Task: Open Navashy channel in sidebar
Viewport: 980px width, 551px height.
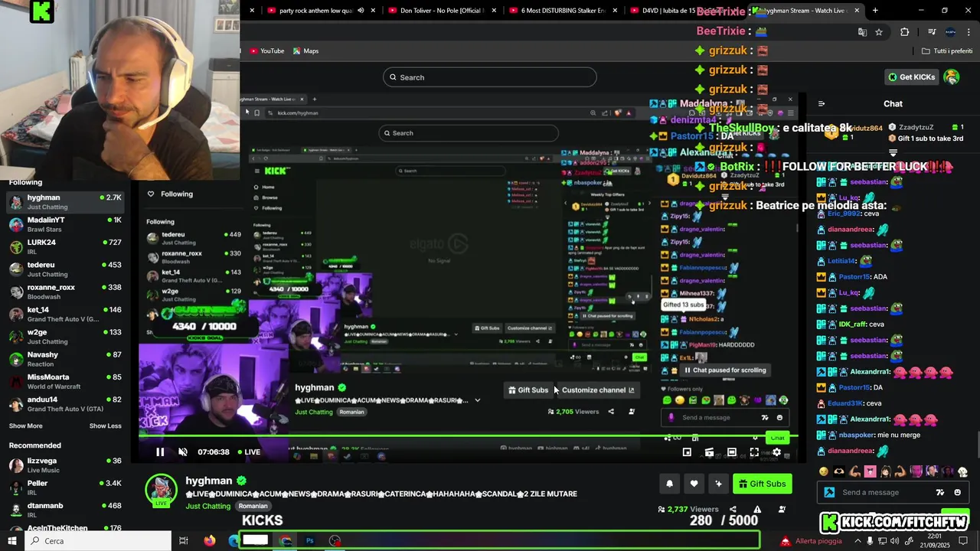Action: coord(65,359)
